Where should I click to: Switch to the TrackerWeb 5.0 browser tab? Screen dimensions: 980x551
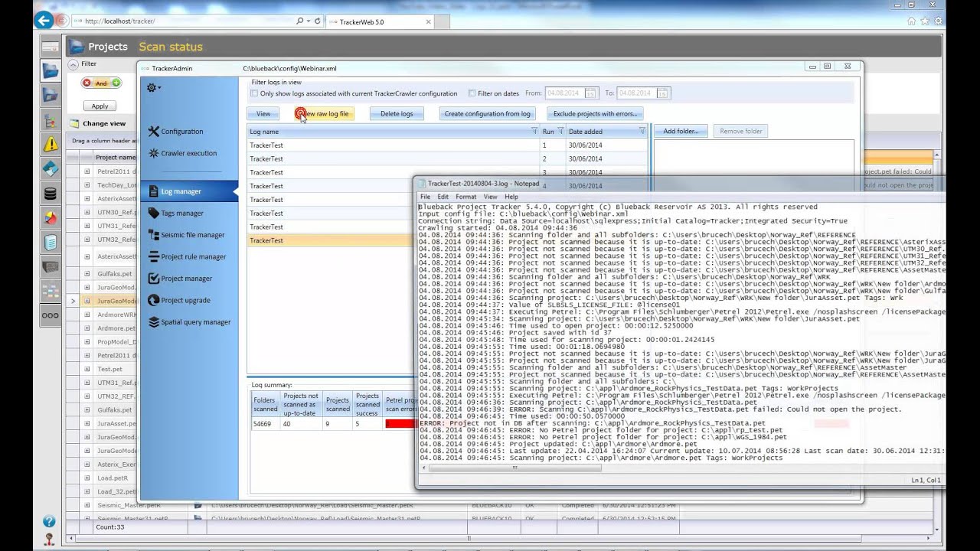pyautogui.click(x=379, y=21)
